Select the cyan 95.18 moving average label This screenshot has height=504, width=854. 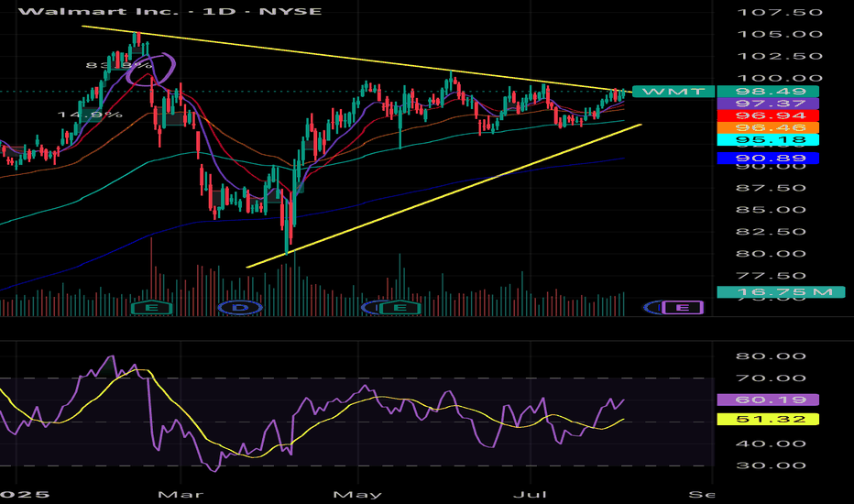point(768,139)
